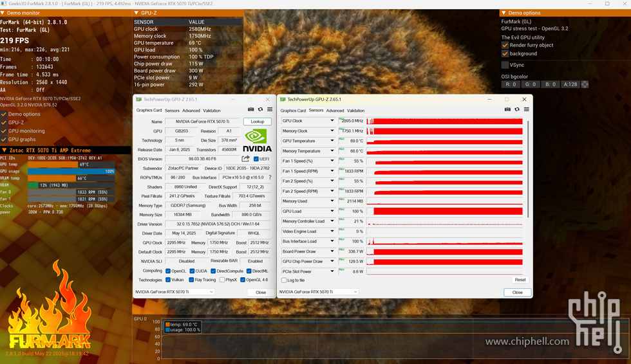Open the hamburger menu in the Sensors GPU-Z window
Screen dimensions: 631x364
[x=527, y=109]
